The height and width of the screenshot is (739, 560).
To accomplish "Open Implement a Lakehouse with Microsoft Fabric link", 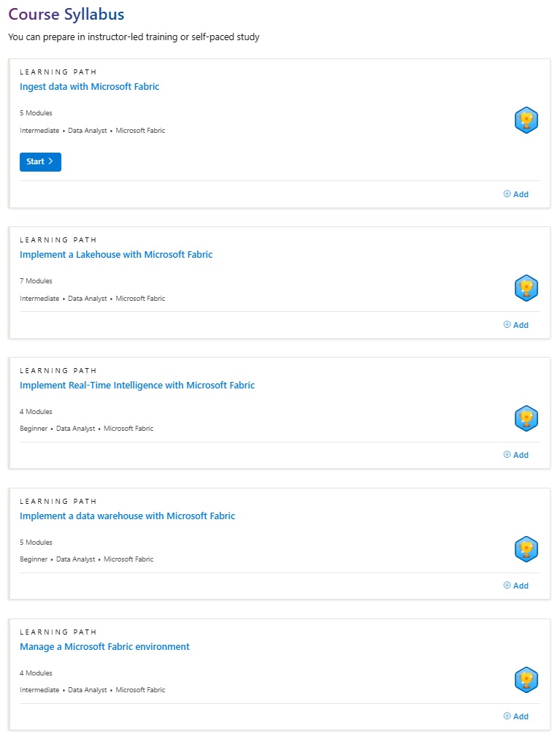I will [116, 255].
